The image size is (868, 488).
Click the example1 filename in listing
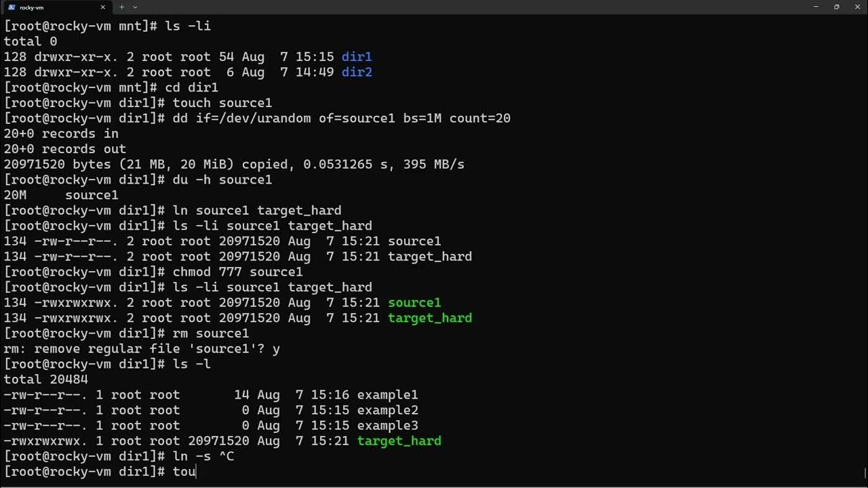(388, 395)
